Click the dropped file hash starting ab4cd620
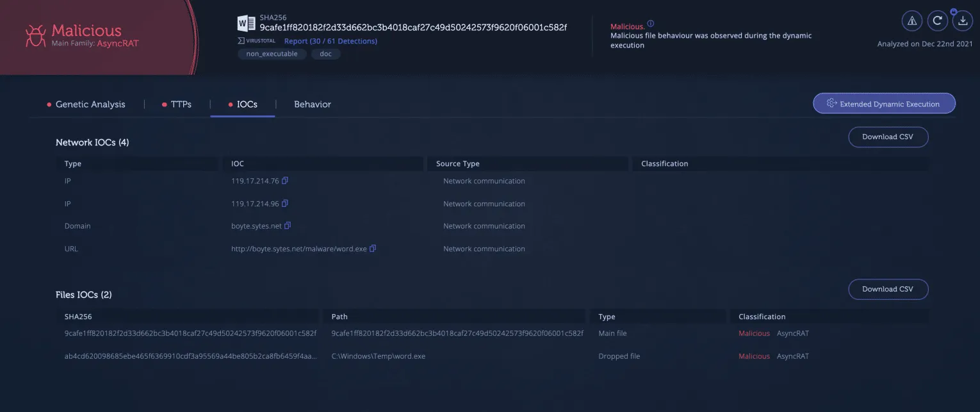The width and height of the screenshot is (980, 412). pyautogui.click(x=190, y=356)
